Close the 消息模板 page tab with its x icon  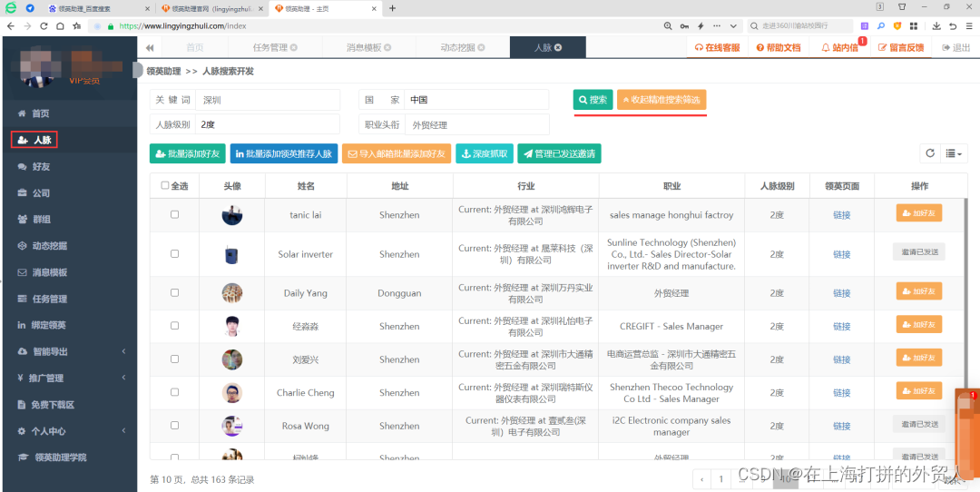(x=387, y=47)
